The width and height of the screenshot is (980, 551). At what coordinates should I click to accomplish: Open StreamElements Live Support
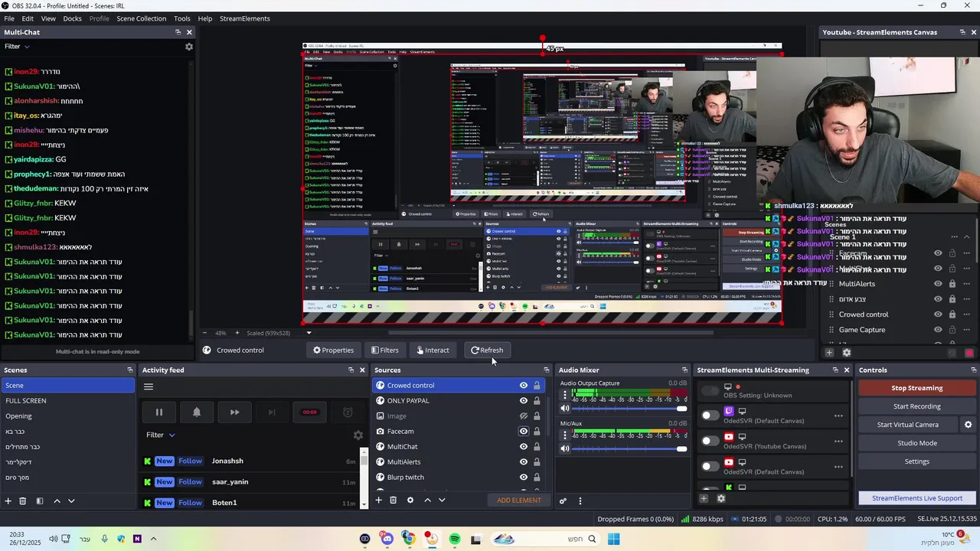916,498
